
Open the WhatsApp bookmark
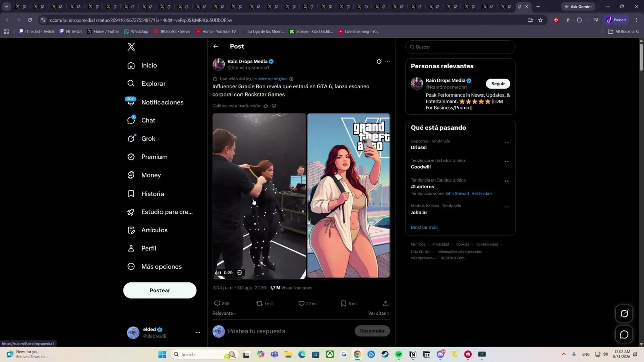(136, 31)
